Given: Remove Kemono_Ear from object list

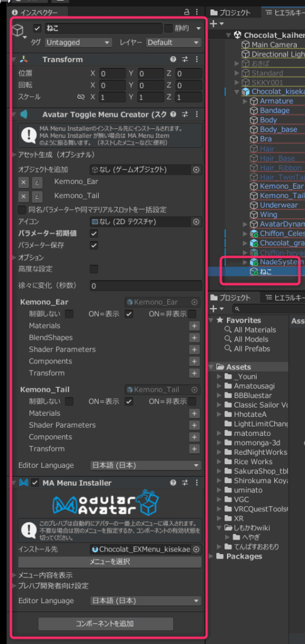Looking at the screenshot, I should click(x=25, y=182).
